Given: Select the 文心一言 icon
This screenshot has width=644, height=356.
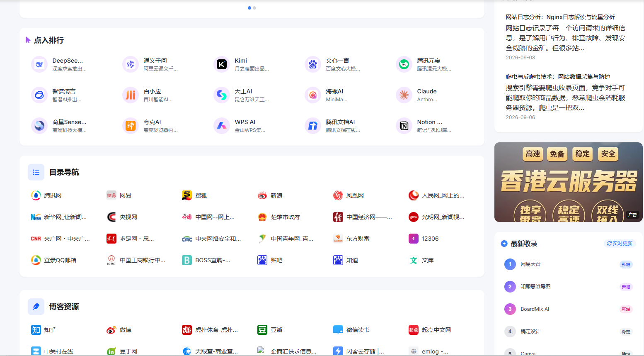Looking at the screenshot, I should coord(313,64).
